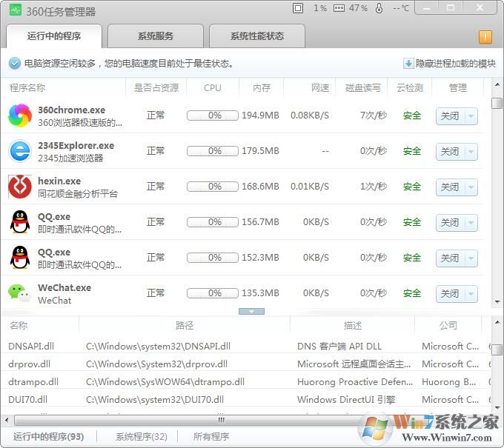
Task: Close 2345Explorer.exe with its 关闭 button
Action: point(450,151)
